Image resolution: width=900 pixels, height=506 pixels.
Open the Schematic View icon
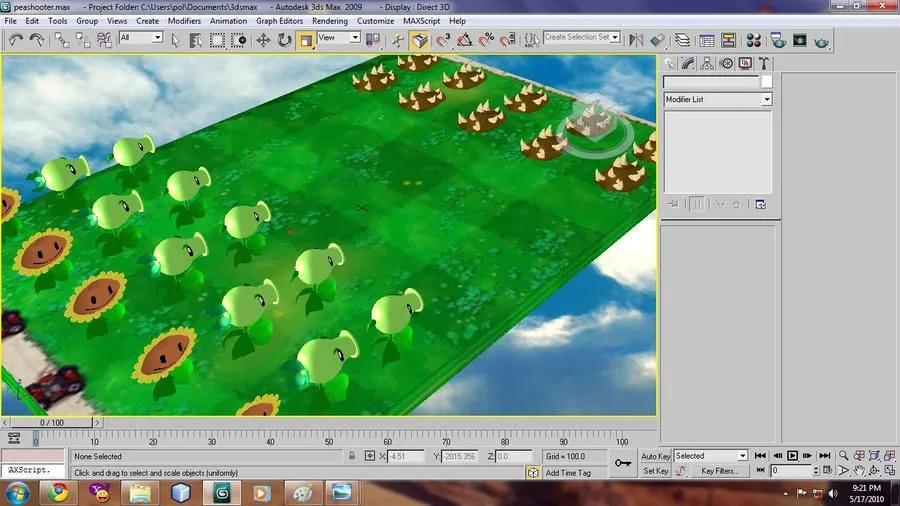pos(728,40)
